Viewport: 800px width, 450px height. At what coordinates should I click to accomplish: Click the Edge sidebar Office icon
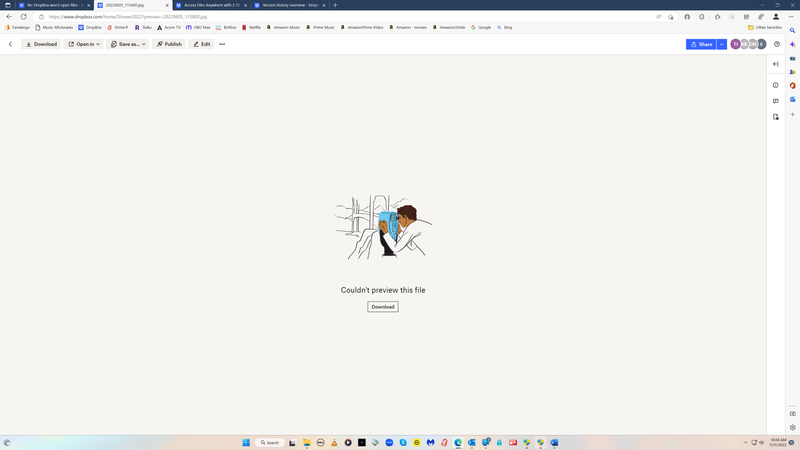[x=792, y=86]
